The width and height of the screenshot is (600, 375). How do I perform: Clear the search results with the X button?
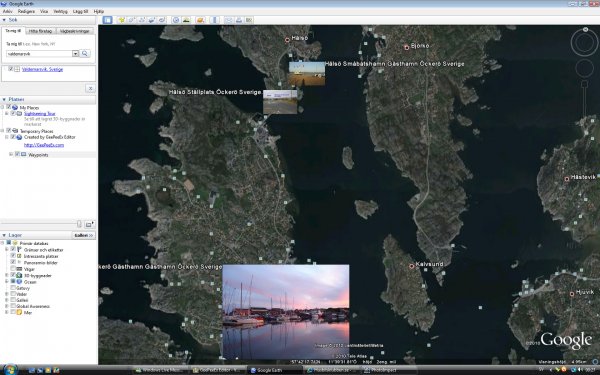pos(90,88)
